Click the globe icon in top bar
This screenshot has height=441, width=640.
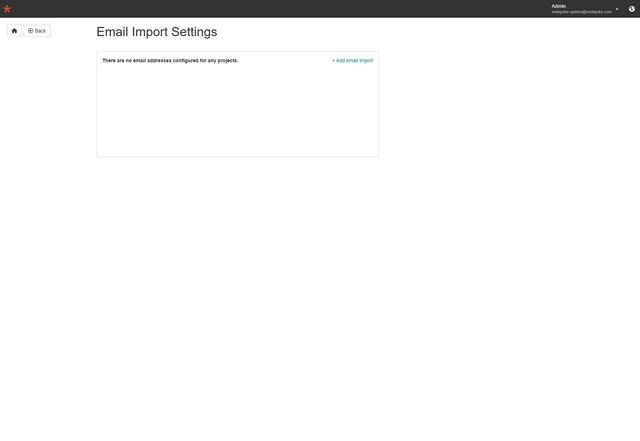coord(631,9)
